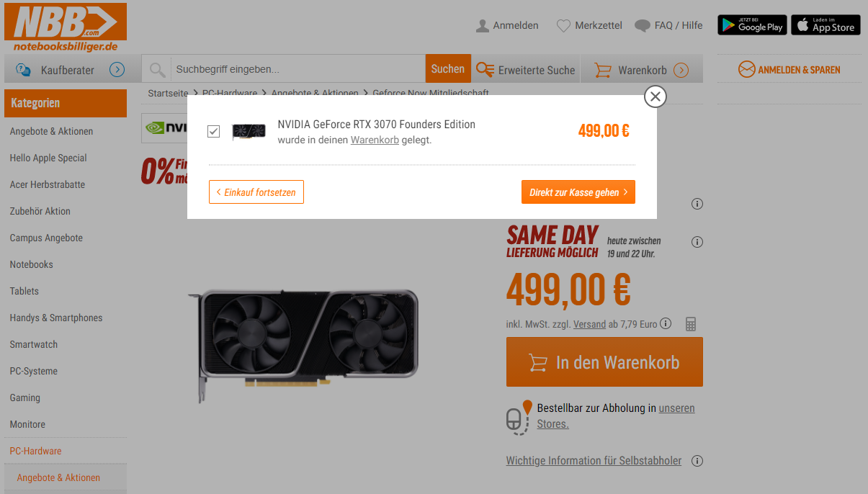Viewport: 868px width, 494px height.
Task: Click the RTX 3070 thumbnail in popup
Action: (x=249, y=132)
